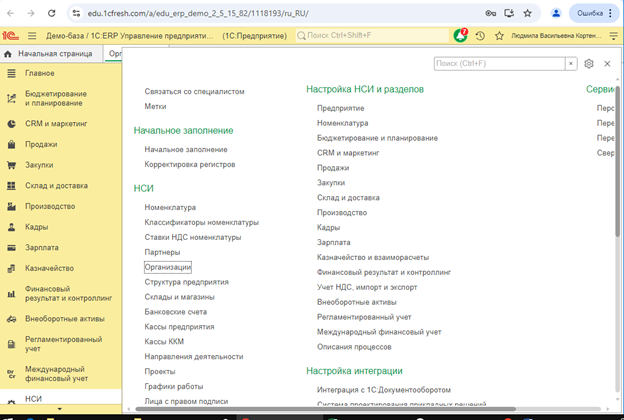Open Кассы предприятия link

pos(179,327)
